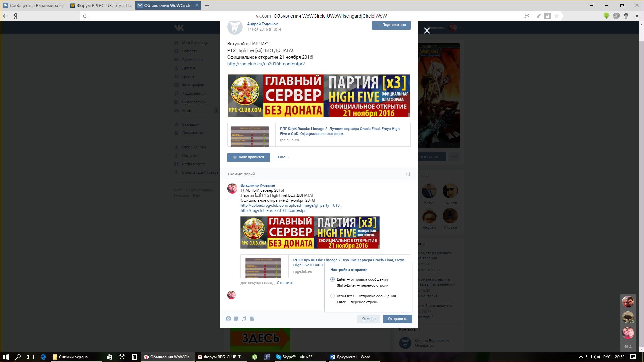The width and height of the screenshot is (644, 362).
Task: Open Андрей Годонюк profile link
Action: 262,24
